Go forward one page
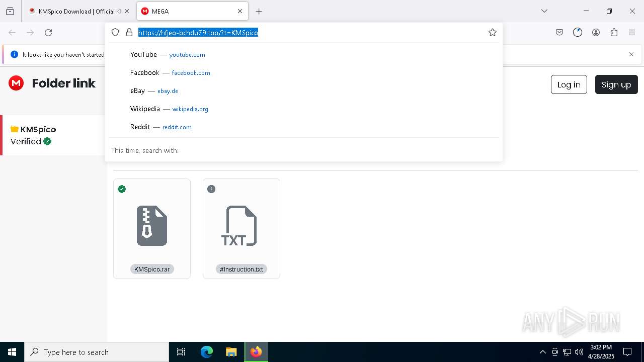This screenshot has height=362, width=644. (x=30, y=33)
